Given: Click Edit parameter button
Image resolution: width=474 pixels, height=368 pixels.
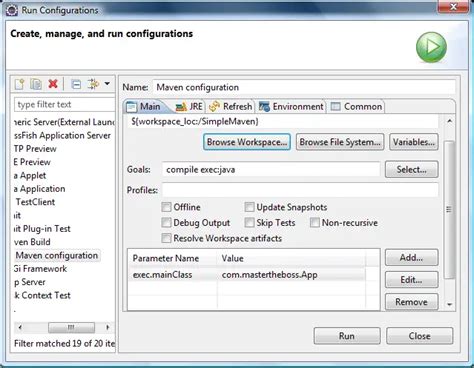Looking at the screenshot, I should (412, 280).
